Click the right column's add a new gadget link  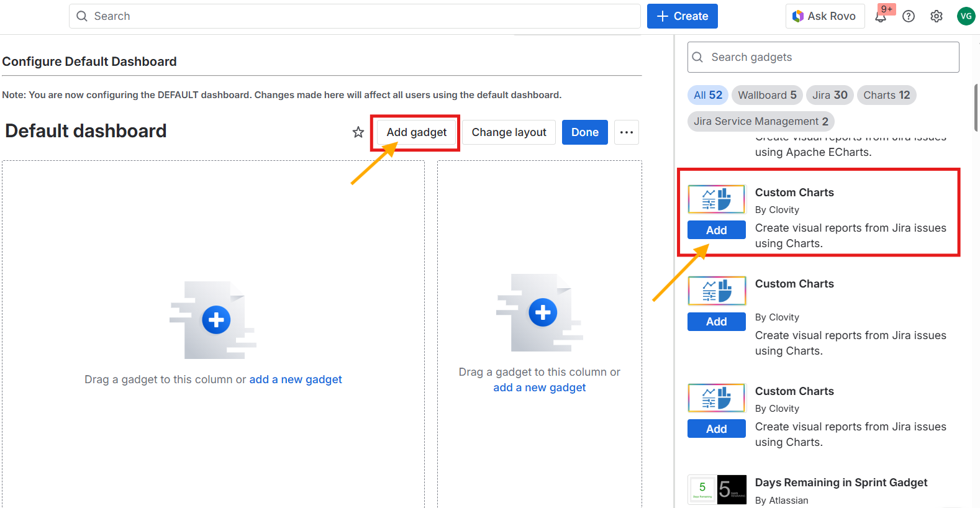tap(540, 388)
